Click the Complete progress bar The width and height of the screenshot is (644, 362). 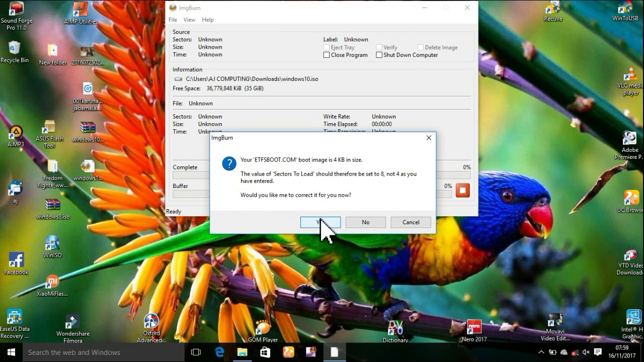[321, 175]
